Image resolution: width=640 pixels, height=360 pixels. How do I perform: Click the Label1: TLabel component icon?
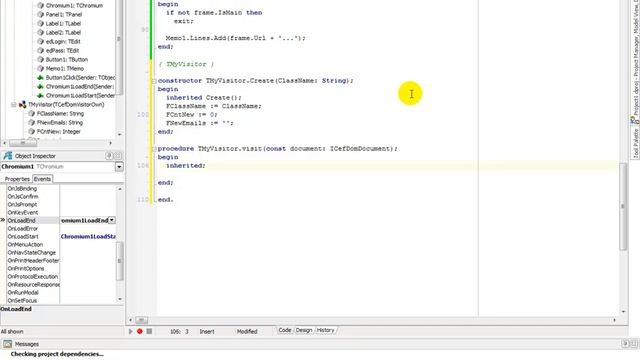click(x=40, y=23)
